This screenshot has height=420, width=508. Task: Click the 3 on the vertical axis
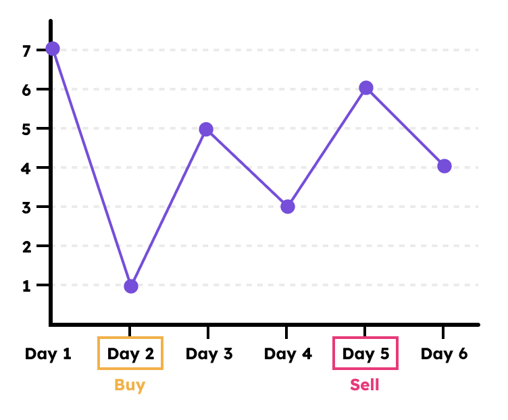point(26,207)
